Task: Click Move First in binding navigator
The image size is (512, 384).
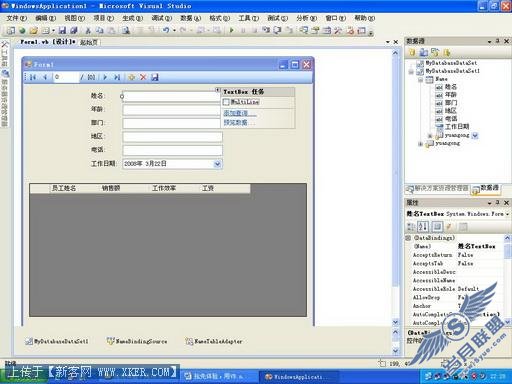Action: [x=33, y=77]
